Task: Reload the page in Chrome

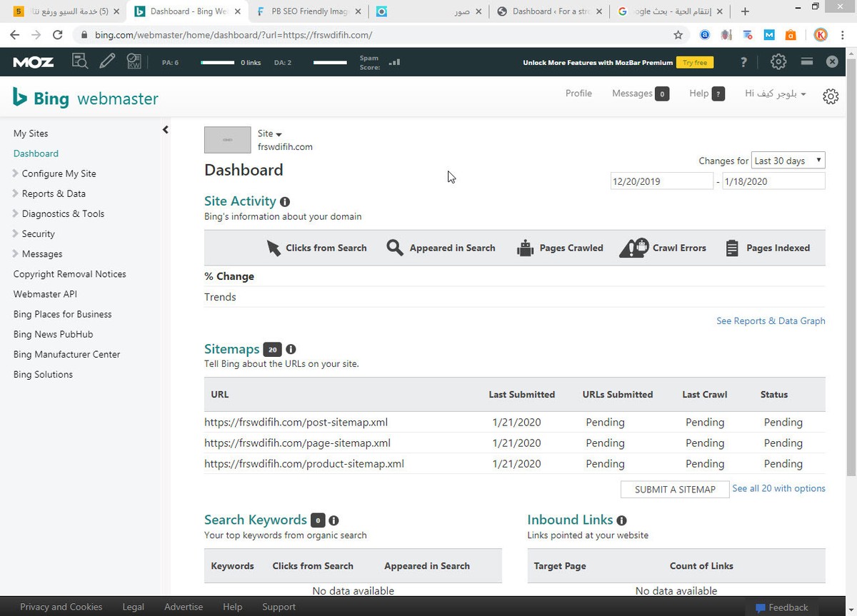Action: tap(58, 35)
